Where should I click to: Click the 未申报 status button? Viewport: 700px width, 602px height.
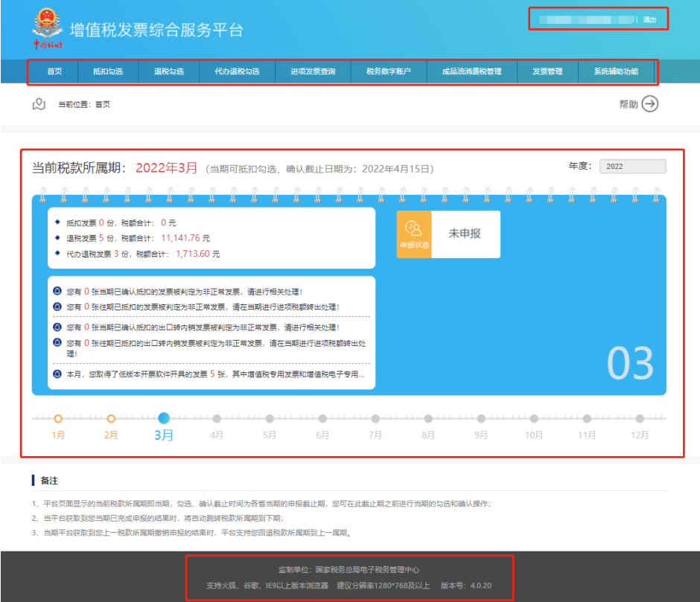[x=465, y=234]
